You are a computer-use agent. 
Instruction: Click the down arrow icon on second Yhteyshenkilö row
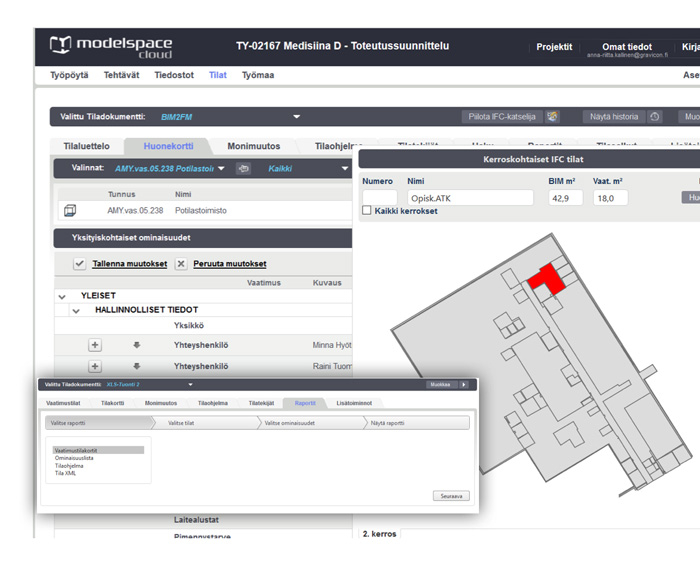136,367
